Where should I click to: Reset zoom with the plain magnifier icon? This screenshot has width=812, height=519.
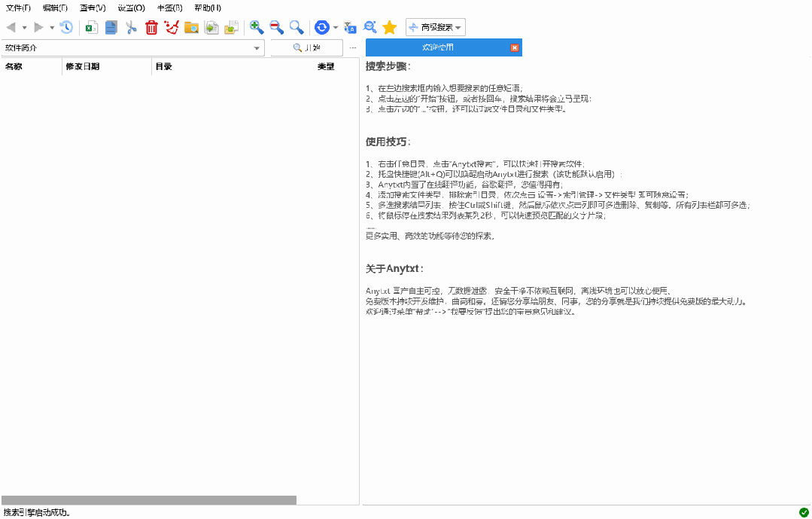297,27
